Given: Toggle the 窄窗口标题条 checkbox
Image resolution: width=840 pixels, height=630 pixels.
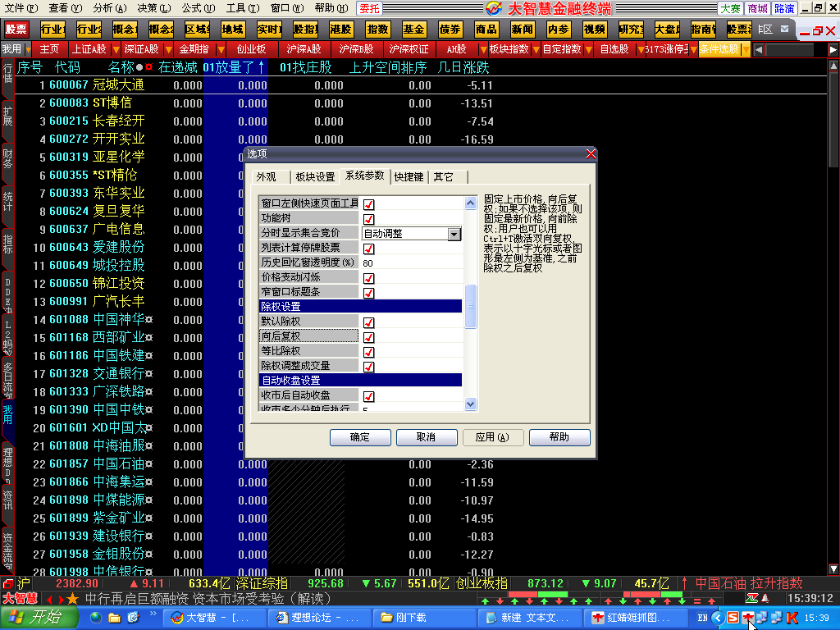Looking at the screenshot, I should click(368, 293).
